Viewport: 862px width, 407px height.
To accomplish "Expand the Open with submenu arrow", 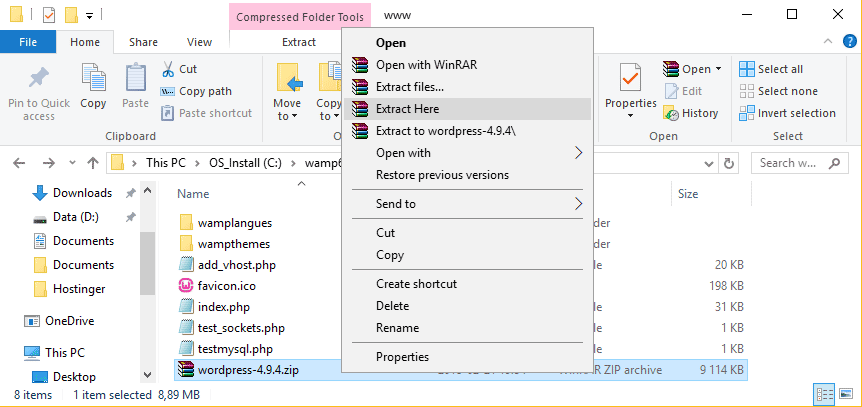I will point(578,153).
